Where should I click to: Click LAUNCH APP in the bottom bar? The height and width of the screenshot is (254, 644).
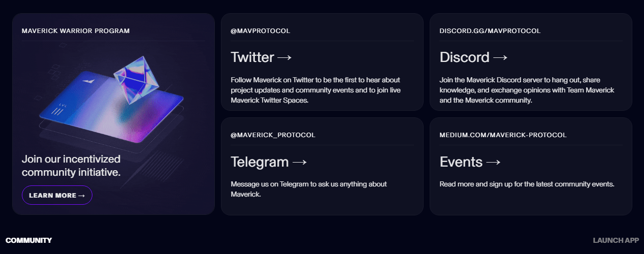[x=616, y=240]
